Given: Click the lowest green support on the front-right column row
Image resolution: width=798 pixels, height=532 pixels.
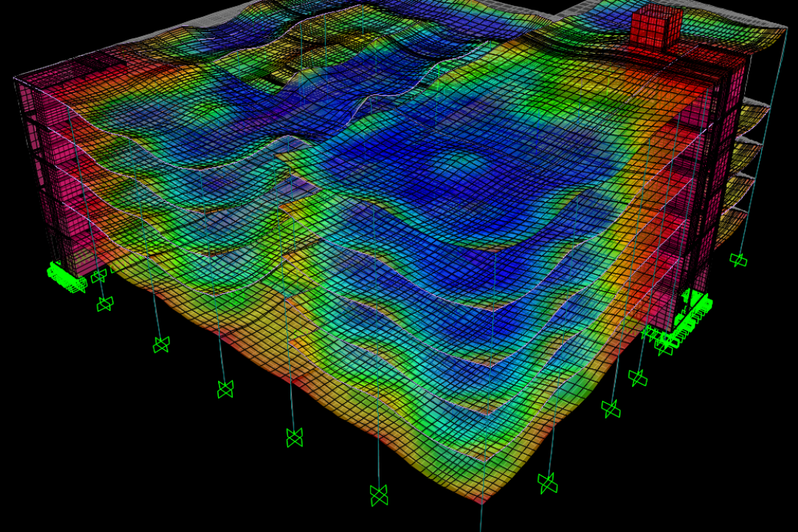Looking at the screenshot, I should coord(547,483).
